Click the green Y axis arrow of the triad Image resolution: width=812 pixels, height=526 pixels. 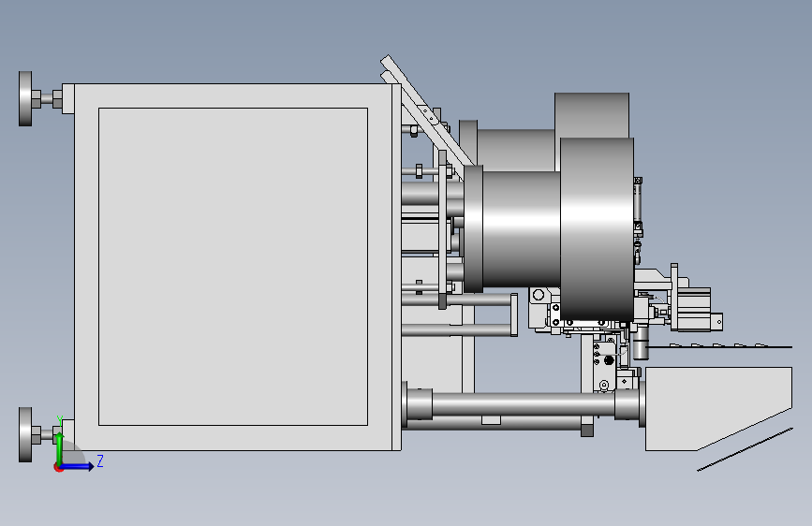(60, 448)
